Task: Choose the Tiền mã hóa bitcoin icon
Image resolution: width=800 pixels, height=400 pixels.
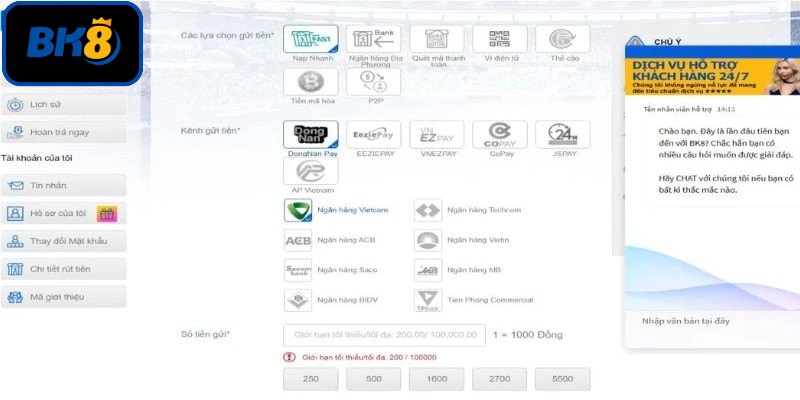Action: [311, 82]
